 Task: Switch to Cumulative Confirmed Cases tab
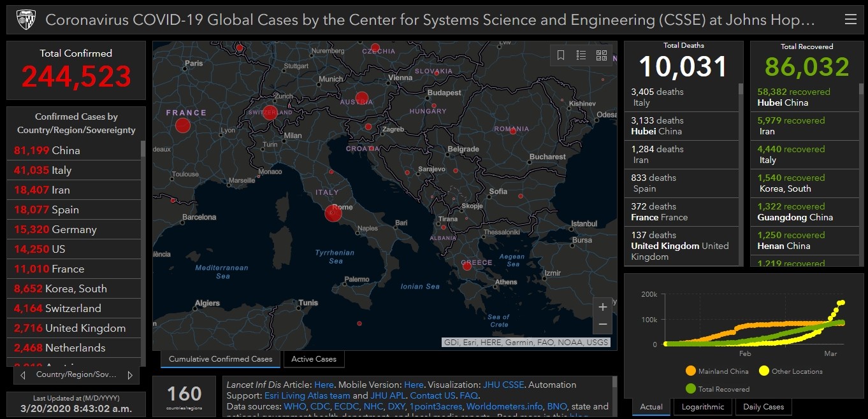(220, 359)
